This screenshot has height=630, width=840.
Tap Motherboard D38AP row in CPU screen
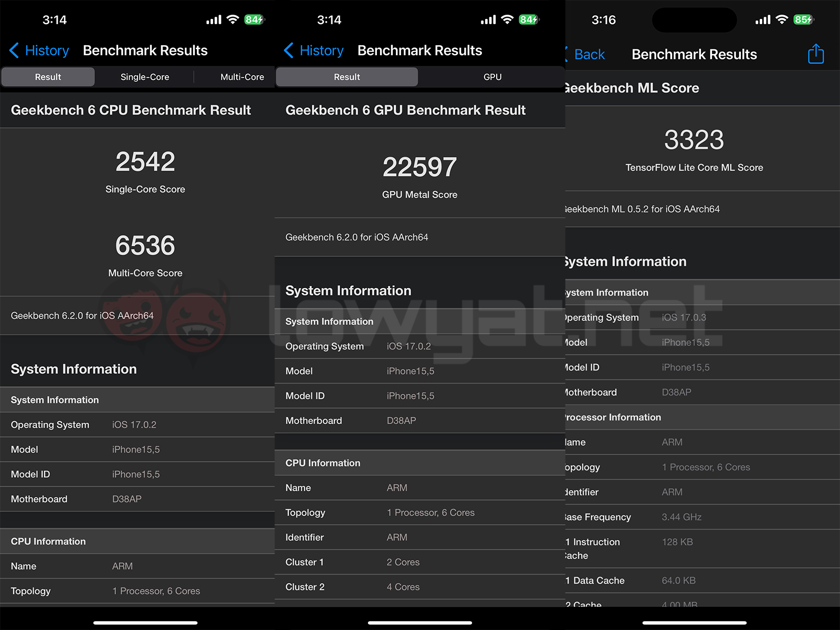click(137, 499)
